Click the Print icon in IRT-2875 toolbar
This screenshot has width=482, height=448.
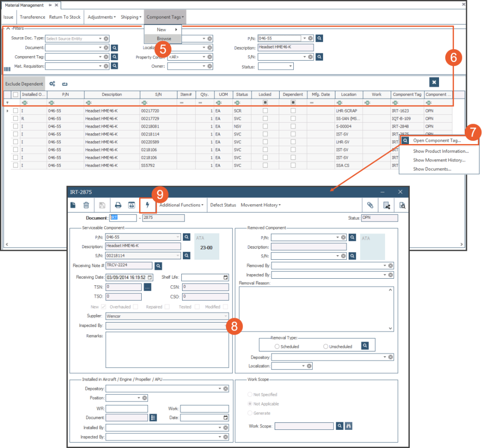coord(118,205)
